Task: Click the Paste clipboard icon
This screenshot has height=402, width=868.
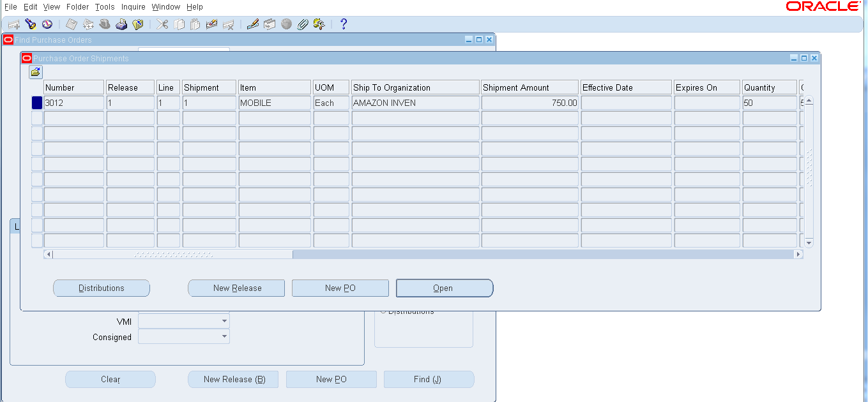Action: click(x=195, y=24)
